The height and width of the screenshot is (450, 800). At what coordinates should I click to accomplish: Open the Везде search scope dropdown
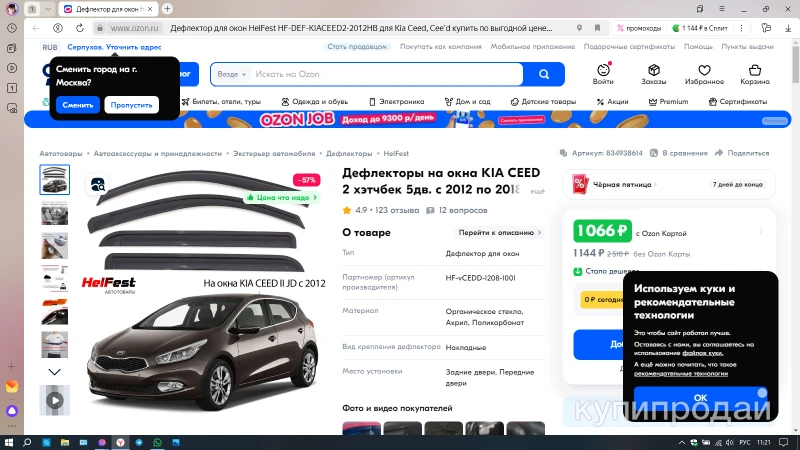(x=231, y=74)
